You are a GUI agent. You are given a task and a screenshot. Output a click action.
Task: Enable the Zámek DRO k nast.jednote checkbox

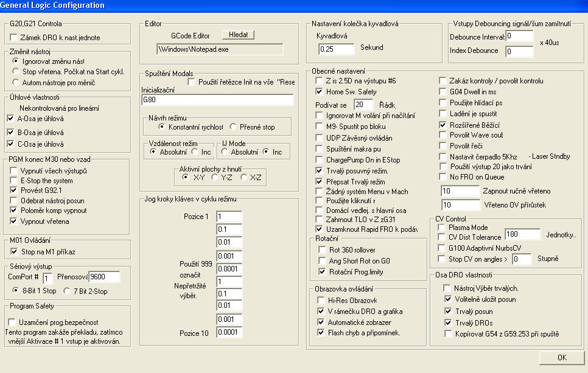click(x=14, y=38)
